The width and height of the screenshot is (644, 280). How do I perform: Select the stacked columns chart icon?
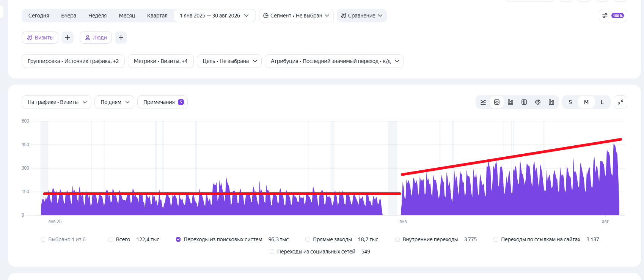(x=524, y=102)
